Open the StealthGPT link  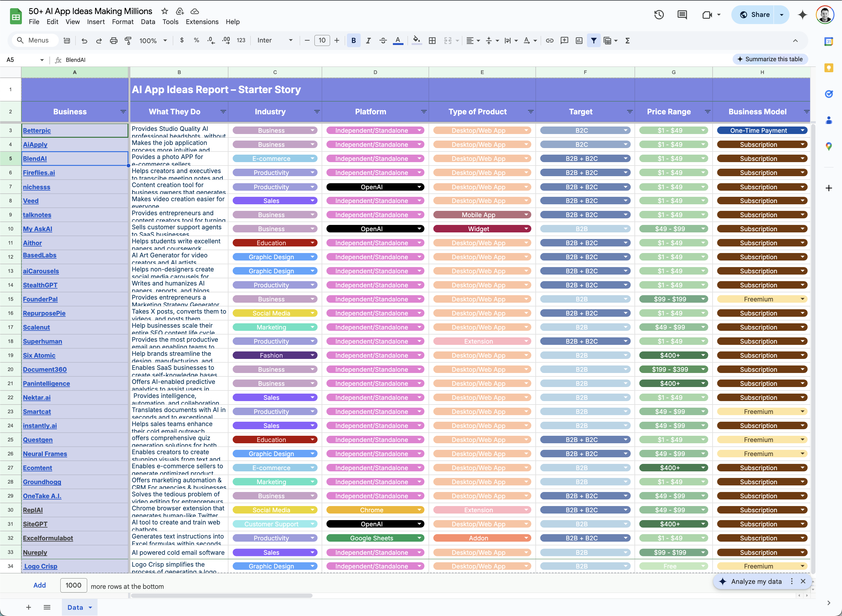click(40, 285)
